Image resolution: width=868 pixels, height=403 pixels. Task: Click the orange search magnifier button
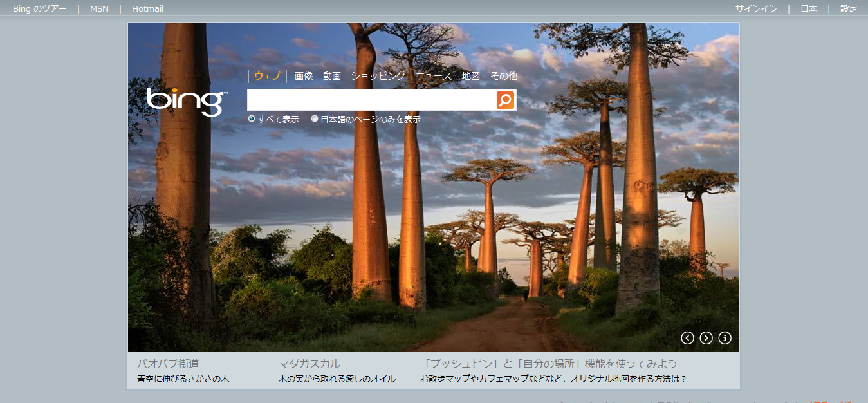click(x=505, y=100)
